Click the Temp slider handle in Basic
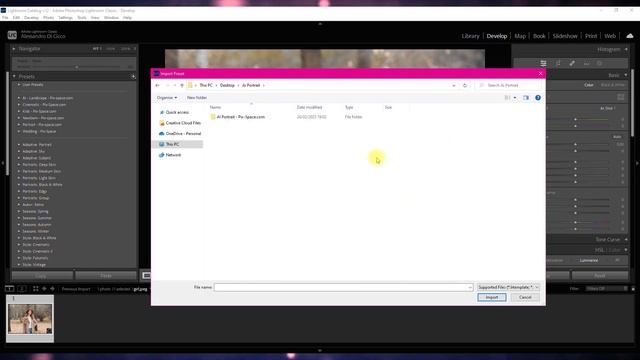This screenshot has width=640, height=360. point(576,120)
